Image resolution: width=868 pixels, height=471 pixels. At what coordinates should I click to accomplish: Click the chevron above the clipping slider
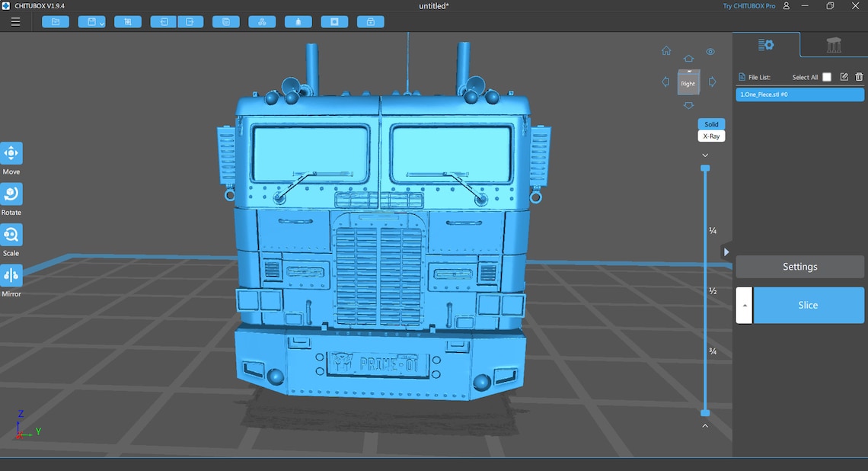[704, 155]
